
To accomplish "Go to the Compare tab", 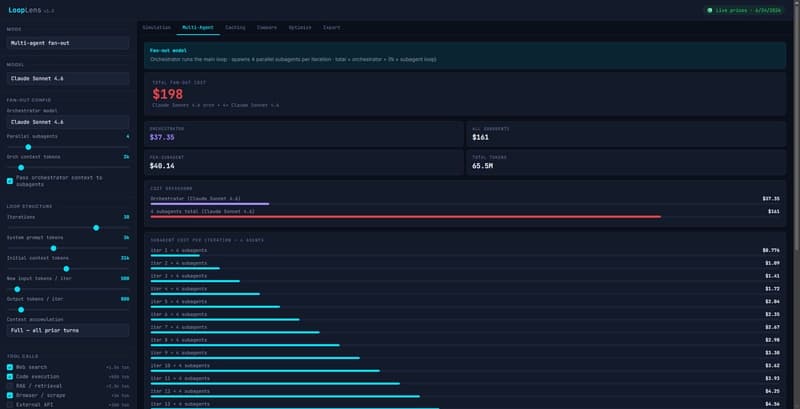I will pyautogui.click(x=267, y=28).
